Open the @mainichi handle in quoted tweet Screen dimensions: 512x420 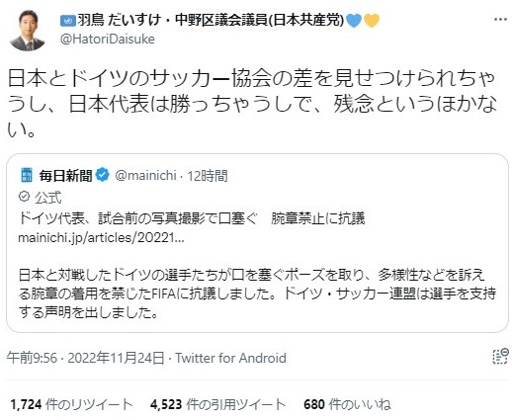tap(145, 176)
